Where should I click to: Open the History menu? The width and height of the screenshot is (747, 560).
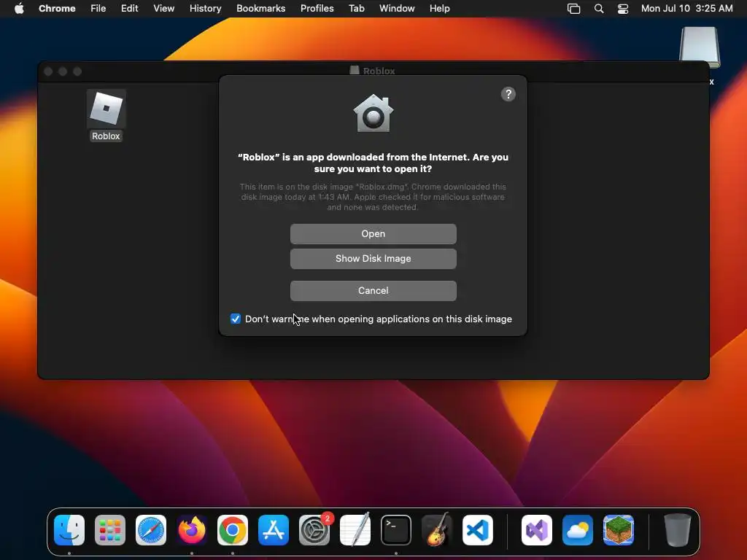tap(205, 9)
